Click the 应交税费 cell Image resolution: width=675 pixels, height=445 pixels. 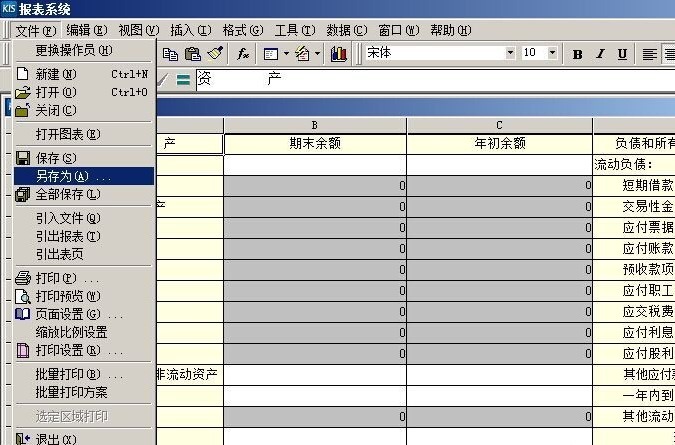[x=634, y=312]
